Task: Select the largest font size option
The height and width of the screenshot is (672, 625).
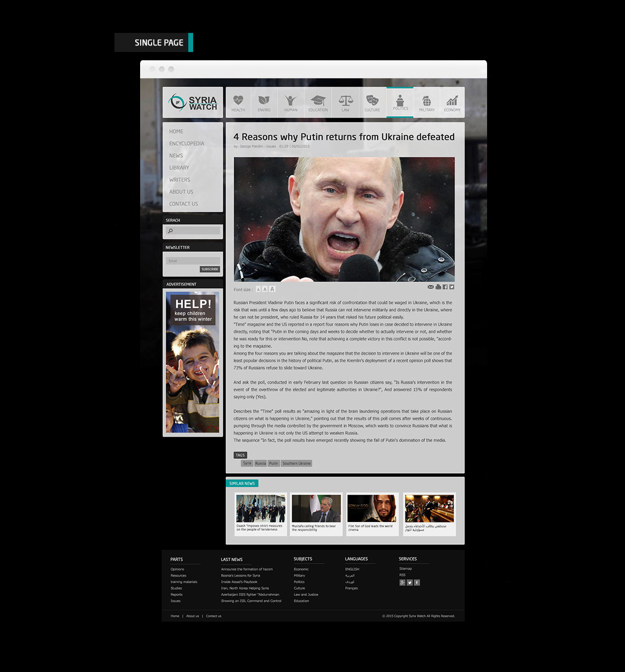Action: (x=272, y=289)
